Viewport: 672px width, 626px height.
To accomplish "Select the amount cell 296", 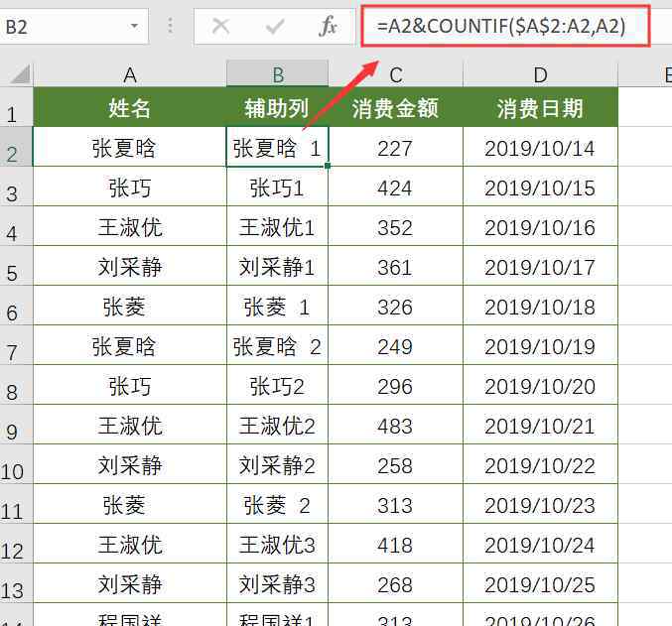I will tap(396, 385).
